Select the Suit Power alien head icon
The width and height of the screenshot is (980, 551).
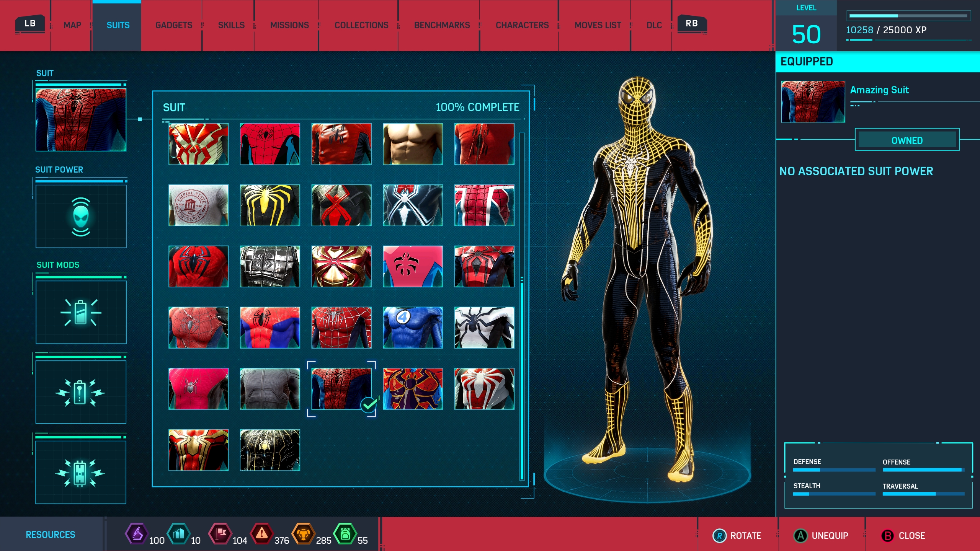click(81, 217)
